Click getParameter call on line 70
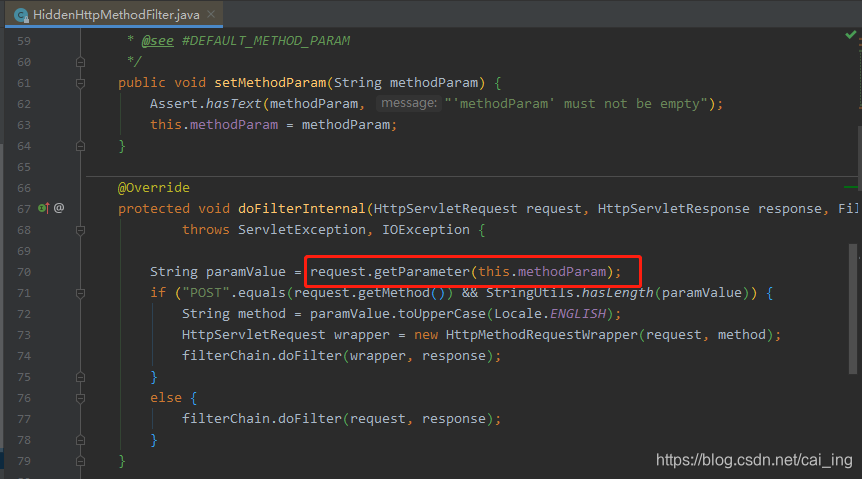The width and height of the screenshot is (862, 479). [x=422, y=272]
